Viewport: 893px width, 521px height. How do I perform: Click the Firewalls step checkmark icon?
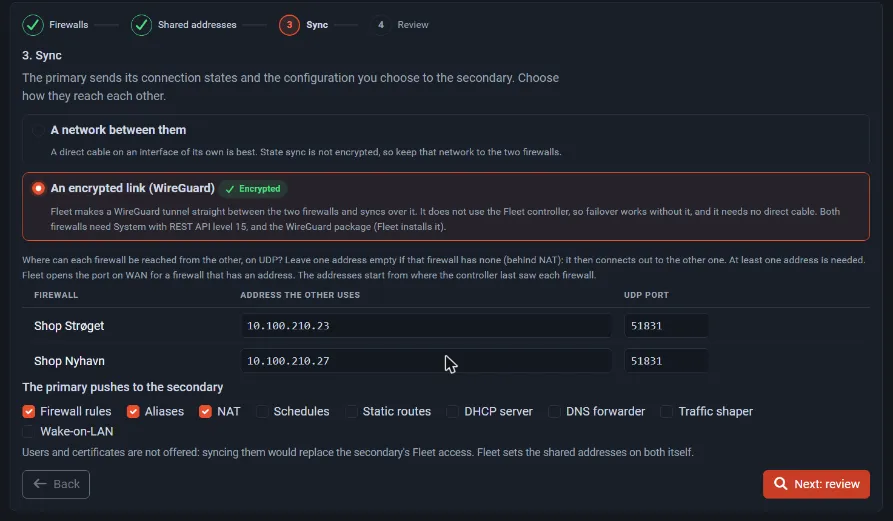tap(33, 25)
